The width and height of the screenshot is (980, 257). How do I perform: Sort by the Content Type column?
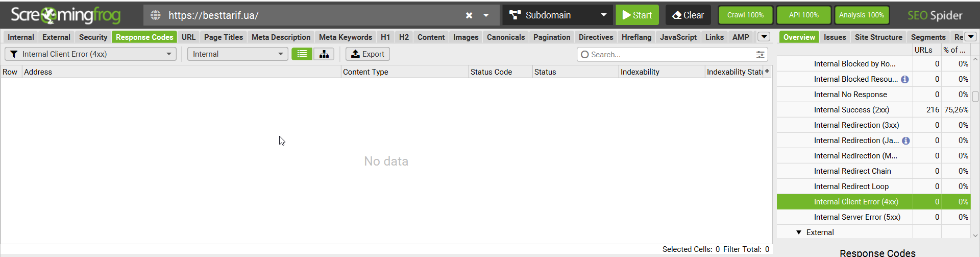click(x=405, y=72)
